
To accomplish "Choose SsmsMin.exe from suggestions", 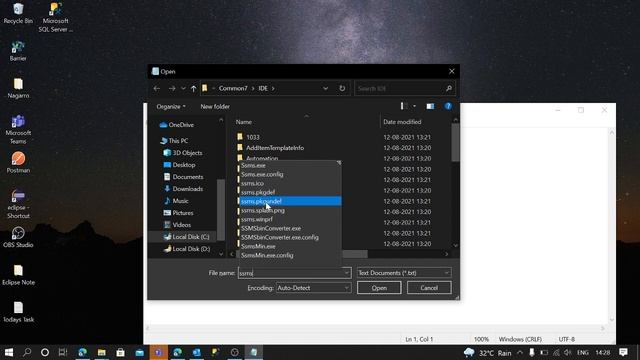I will pyautogui.click(x=290, y=246).
